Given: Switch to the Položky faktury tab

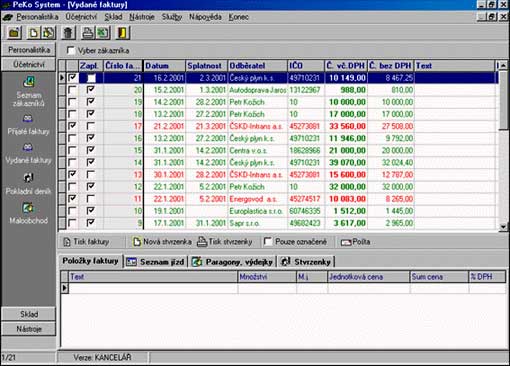Looking at the screenshot, I should coord(90,261).
